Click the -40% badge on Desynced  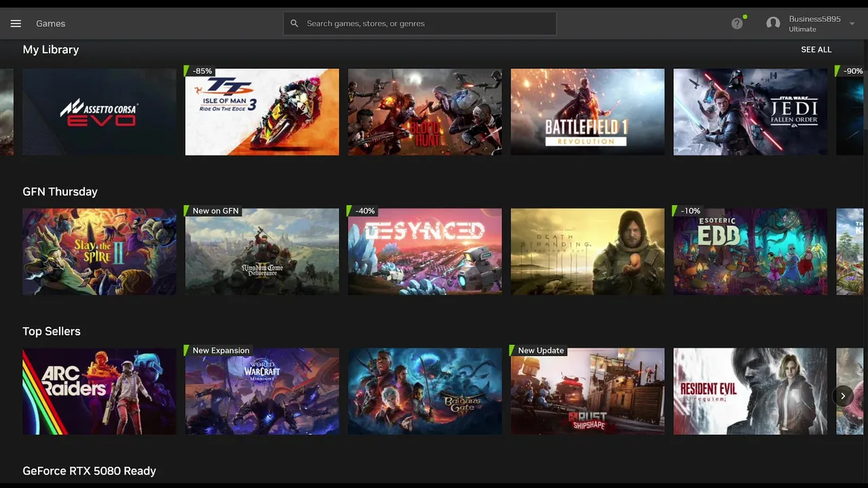[x=363, y=211]
